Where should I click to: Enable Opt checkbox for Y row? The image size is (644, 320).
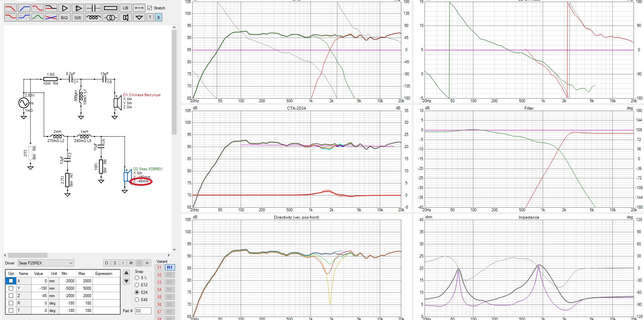11,288
